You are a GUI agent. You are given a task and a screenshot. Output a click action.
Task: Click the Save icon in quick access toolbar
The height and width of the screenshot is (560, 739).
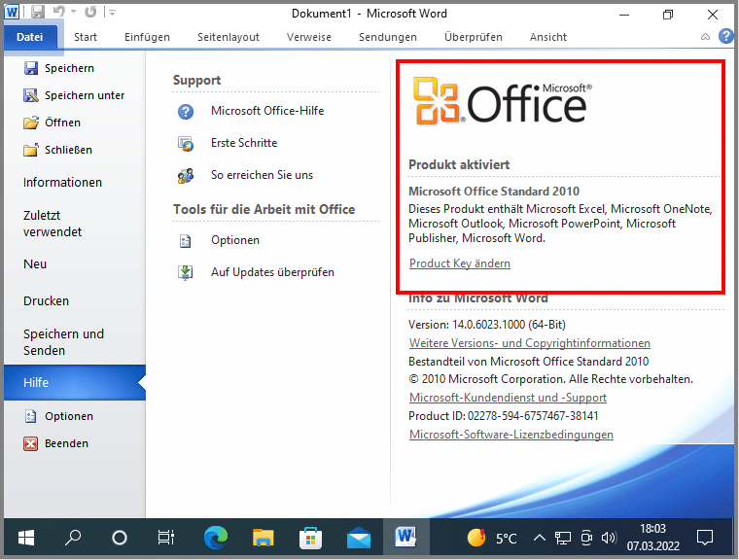38,13
